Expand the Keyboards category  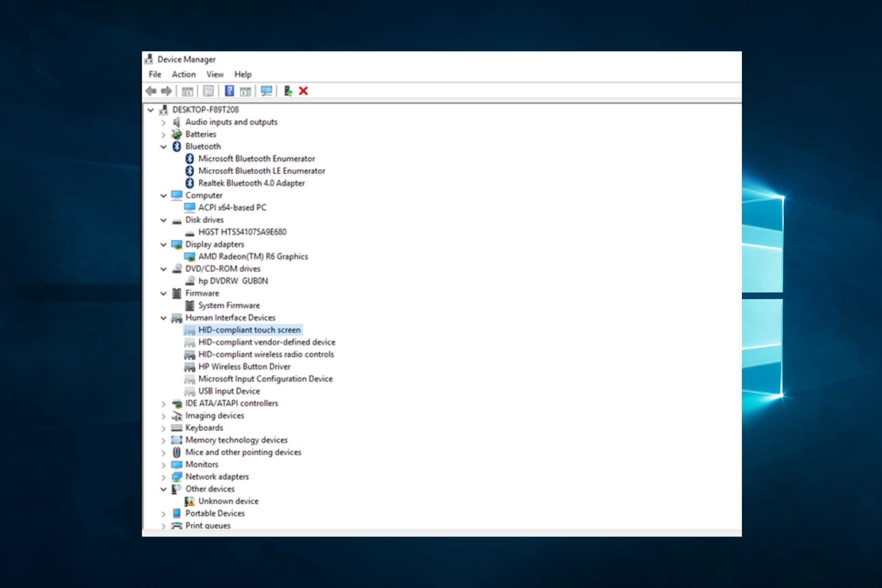pyautogui.click(x=163, y=428)
